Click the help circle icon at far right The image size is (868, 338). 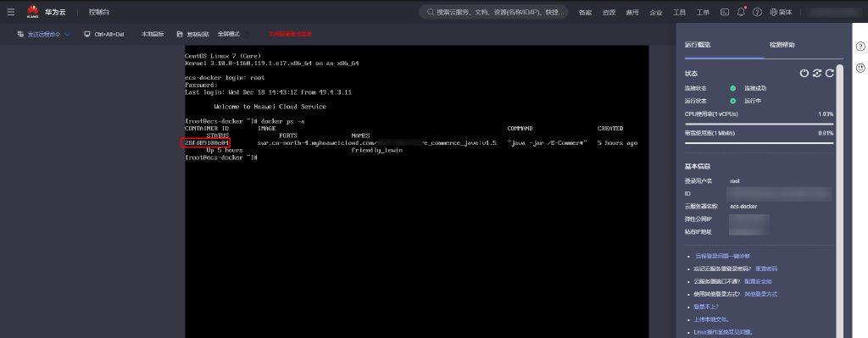pos(860,47)
